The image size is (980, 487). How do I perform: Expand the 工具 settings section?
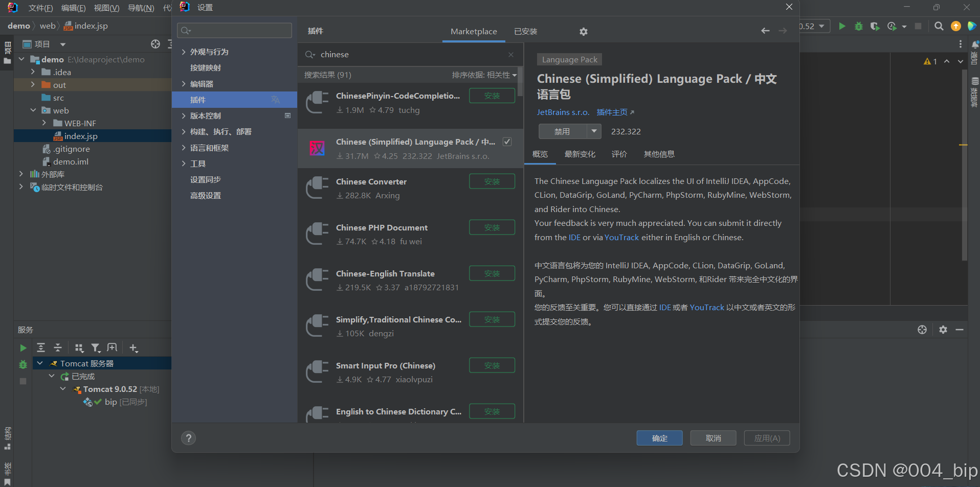click(184, 164)
